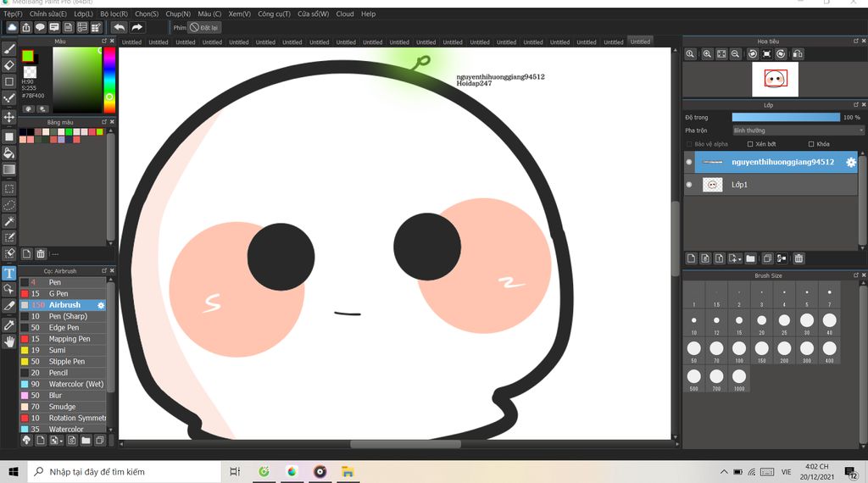Viewport: 868px width, 483px height.
Task: Pick the Eyedropper tool
Action: tap(9, 325)
